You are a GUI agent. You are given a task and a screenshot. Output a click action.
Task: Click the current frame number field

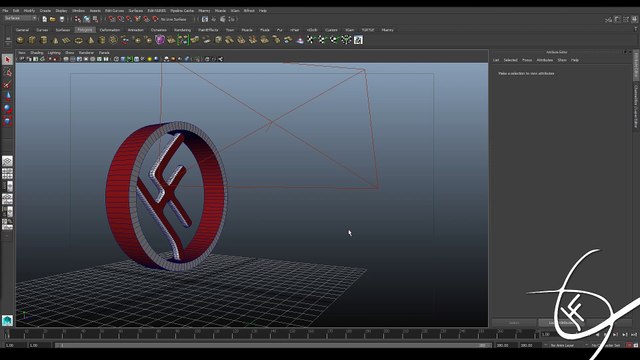pyautogui.click(x=549, y=334)
